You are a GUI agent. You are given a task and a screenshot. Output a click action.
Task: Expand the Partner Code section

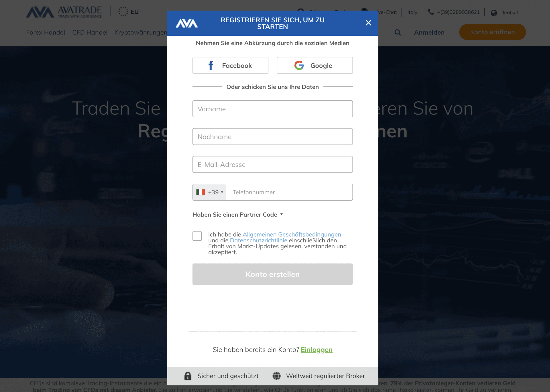click(x=238, y=215)
